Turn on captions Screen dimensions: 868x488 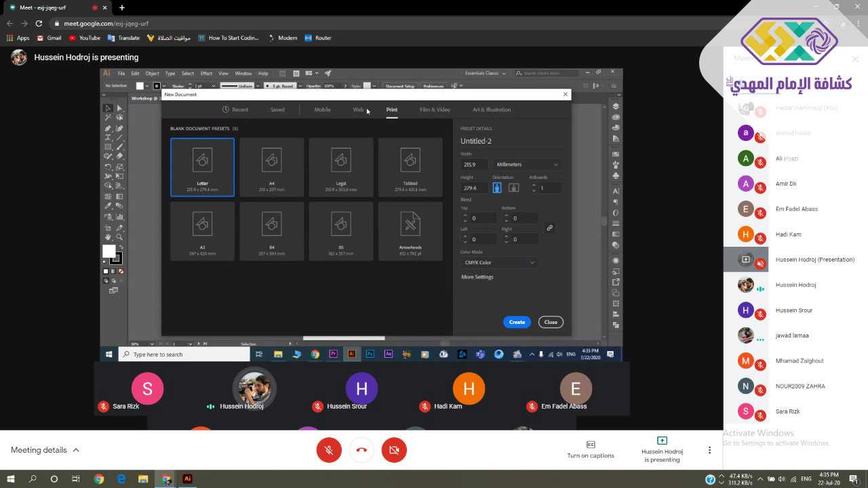(x=591, y=449)
